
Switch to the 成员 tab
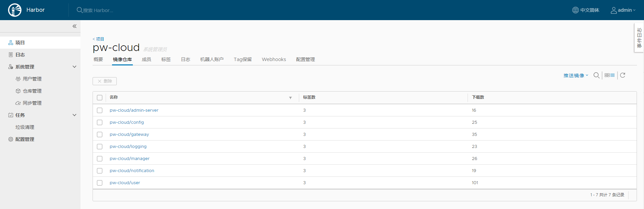[146, 59]
